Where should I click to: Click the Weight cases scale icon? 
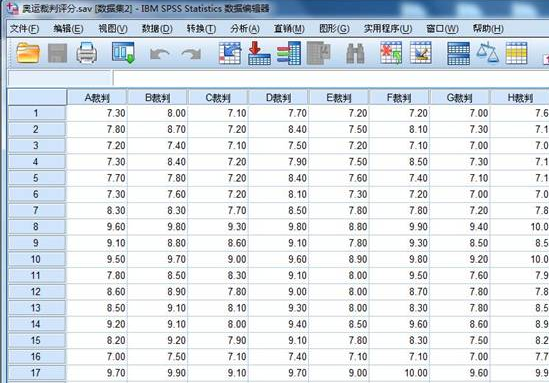point(487,53)
